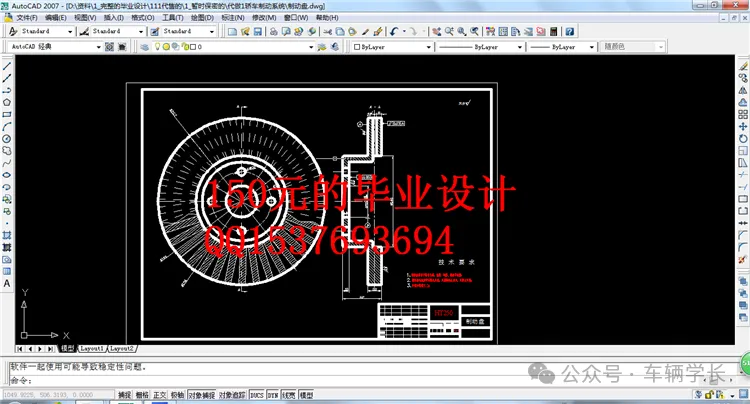Select the Move modify tool
The image size is (750, 404).
(743, 126)
